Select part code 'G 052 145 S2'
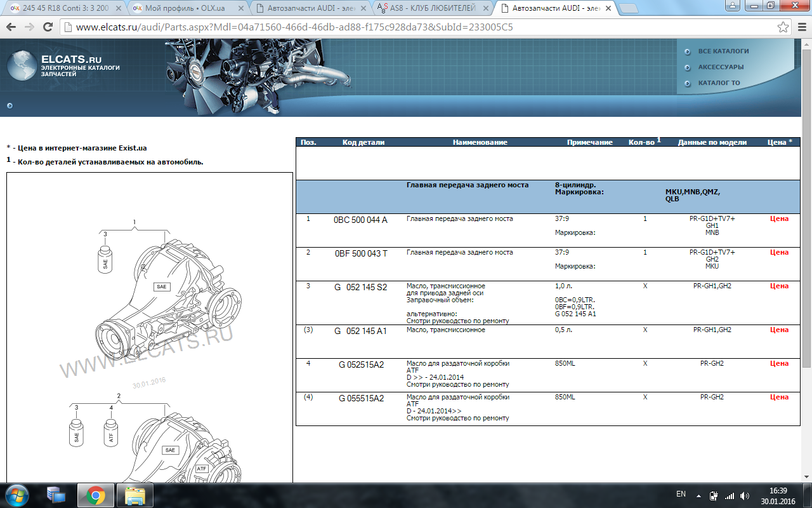 click(x=360, y=287)
